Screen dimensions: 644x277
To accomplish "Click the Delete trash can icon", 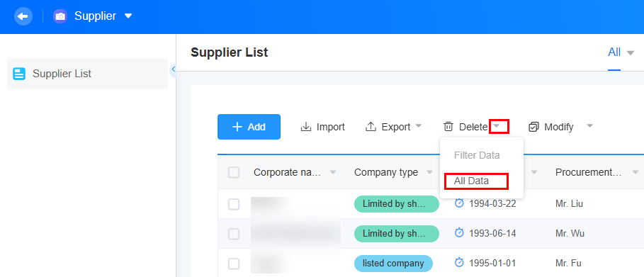I will click(448, 127).
